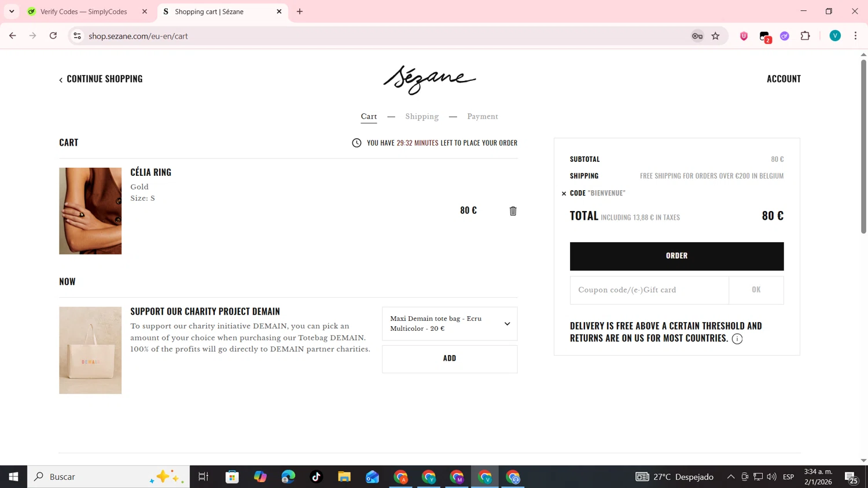This screenshot has height=488, width=868.
Task: Reload the page
Action: pyautogui.click(x=53, y=36)
